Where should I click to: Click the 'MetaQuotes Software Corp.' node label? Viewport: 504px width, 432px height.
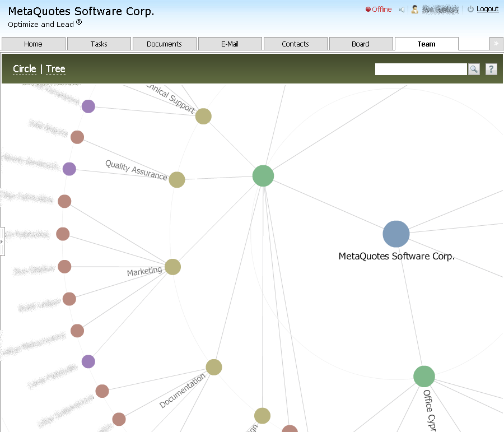pos(396,256)
